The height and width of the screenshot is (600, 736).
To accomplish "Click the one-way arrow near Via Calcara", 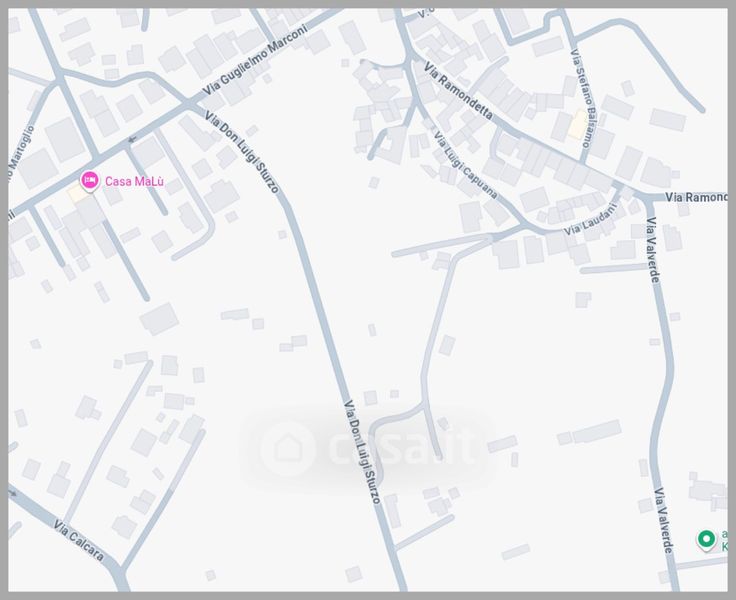I will click(x=13, y=494).
